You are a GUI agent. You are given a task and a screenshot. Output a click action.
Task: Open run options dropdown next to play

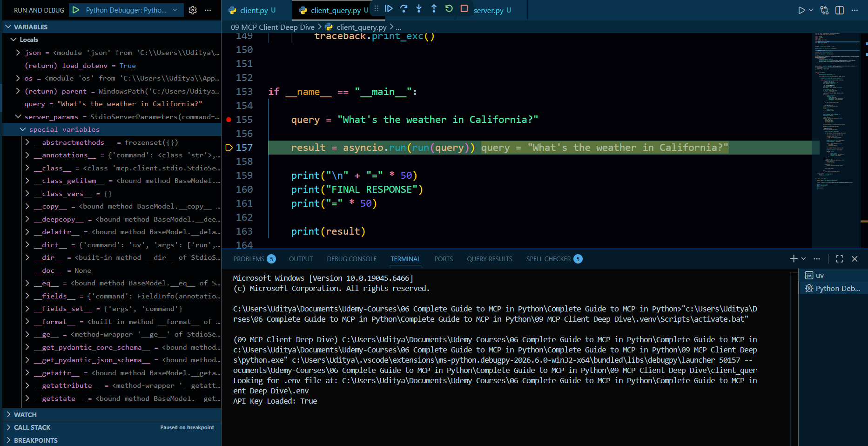coord(811,10)
